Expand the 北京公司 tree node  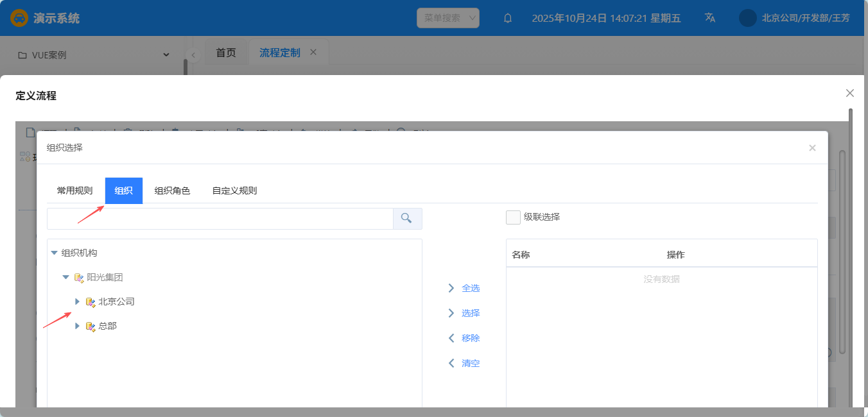[77, 302]
